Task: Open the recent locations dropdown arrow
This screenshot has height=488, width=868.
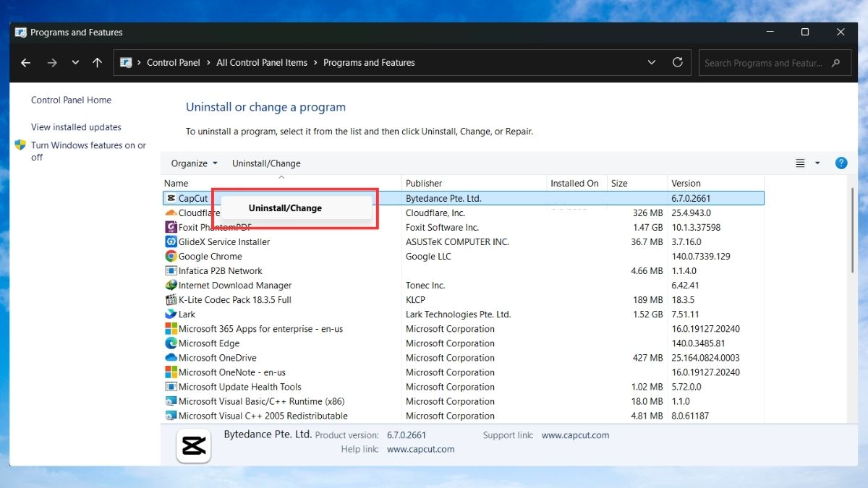Action: click(75, 63)
